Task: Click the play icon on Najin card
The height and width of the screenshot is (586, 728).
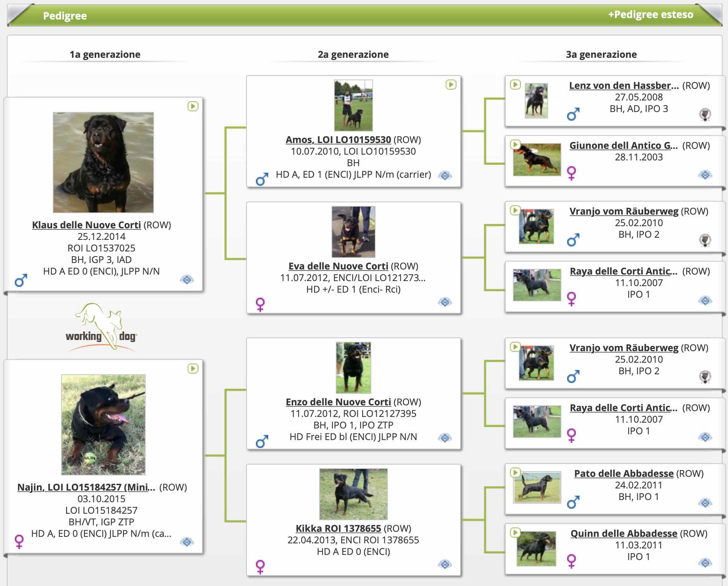Action: pyautogui.click(x=193, y=369)
